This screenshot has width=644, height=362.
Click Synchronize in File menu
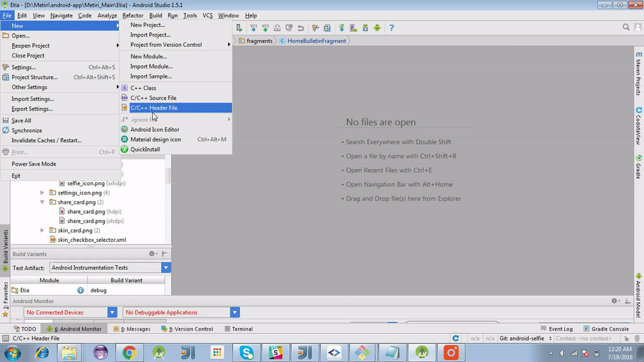[60, 131]
